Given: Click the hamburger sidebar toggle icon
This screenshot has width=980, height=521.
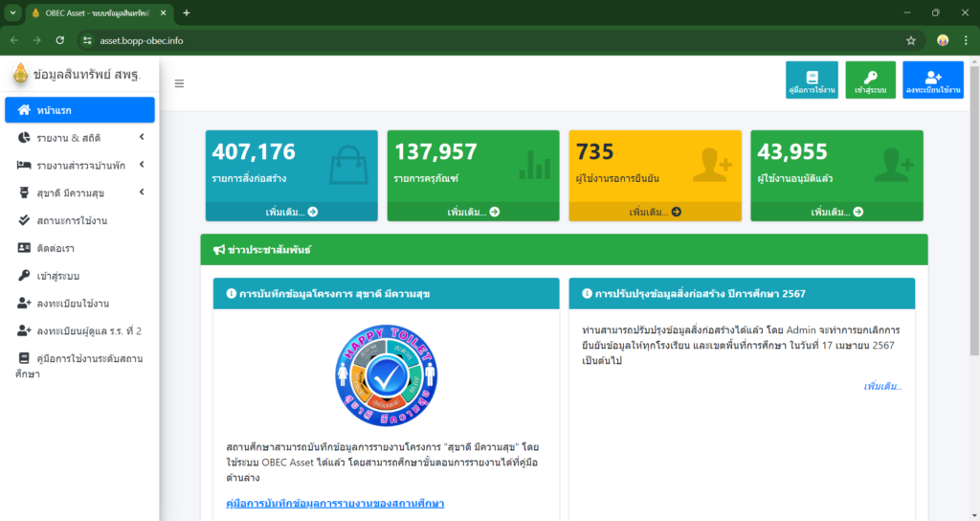Looking at the screenshot, I should click(x=179, y=83).
